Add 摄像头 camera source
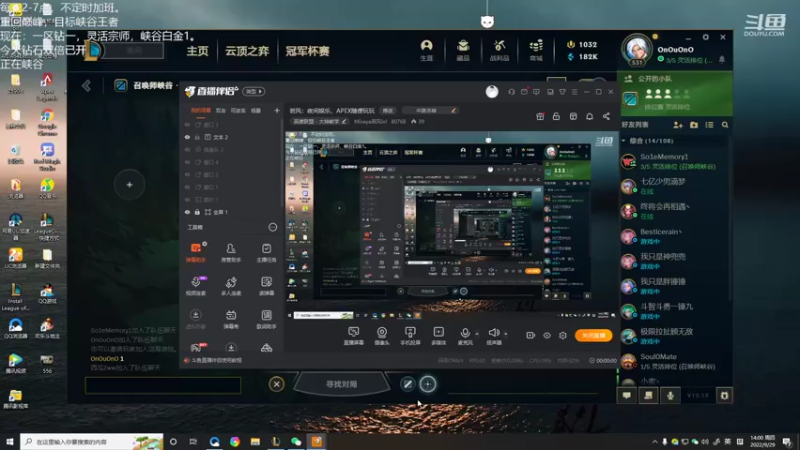The image size is (800, 450). click(382, 336)
